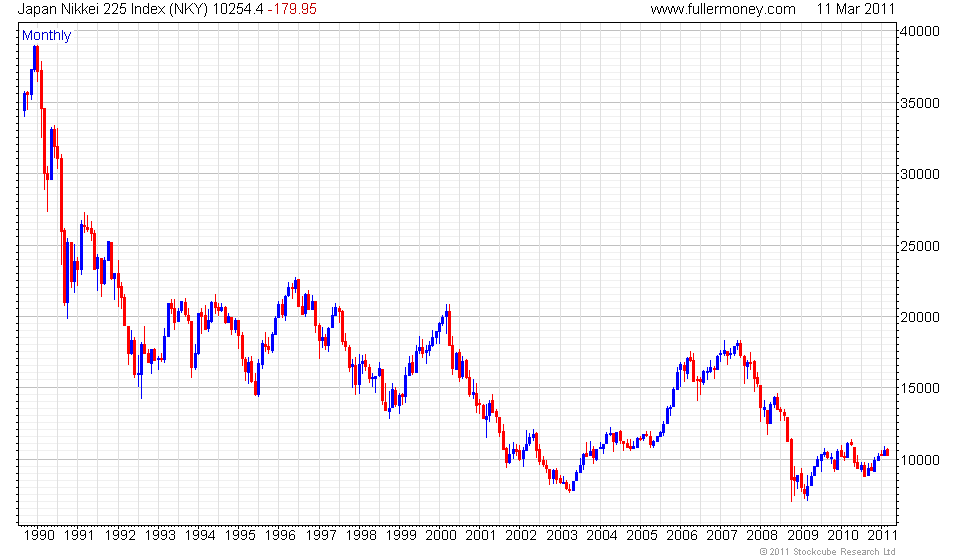Click the 1997 year label
The image size is (980, 560).
[321, 535]
